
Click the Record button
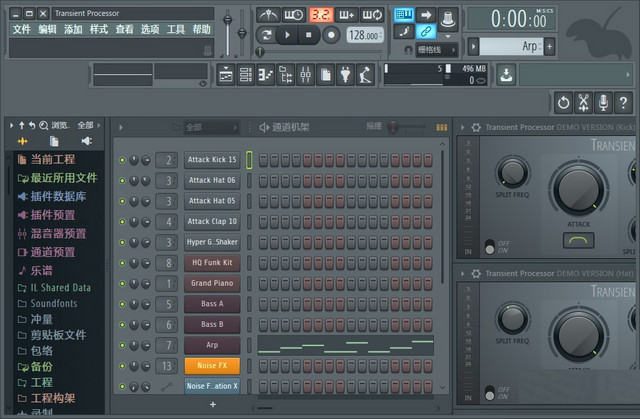331,35
